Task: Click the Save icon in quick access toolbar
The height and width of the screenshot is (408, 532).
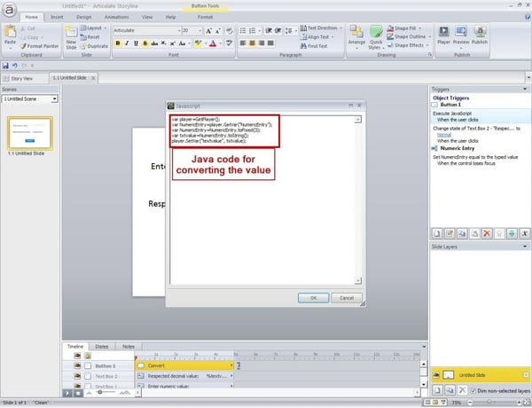Action: tap(5, 66)
